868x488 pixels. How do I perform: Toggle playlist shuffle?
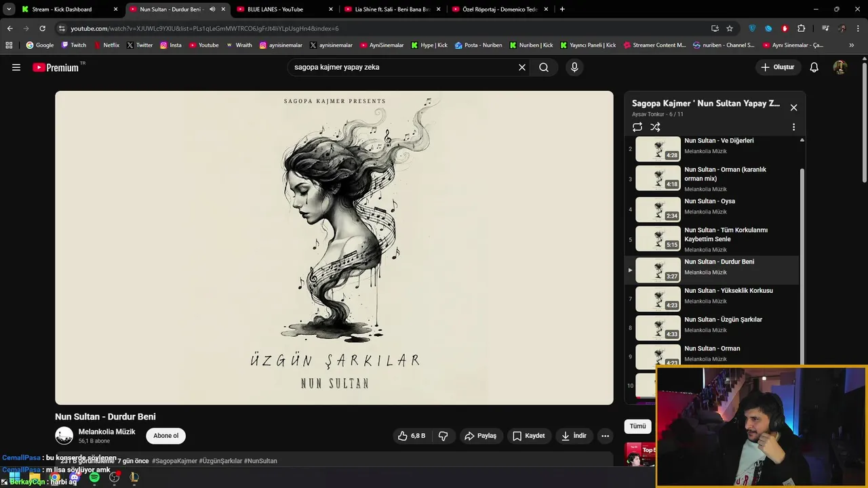[x=655, y=127]
